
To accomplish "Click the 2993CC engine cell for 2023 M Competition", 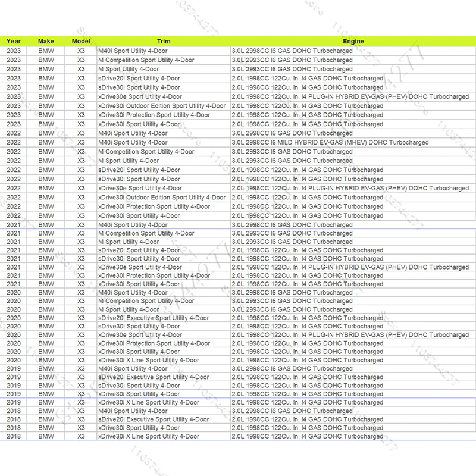I will click(x=353, y=60).
